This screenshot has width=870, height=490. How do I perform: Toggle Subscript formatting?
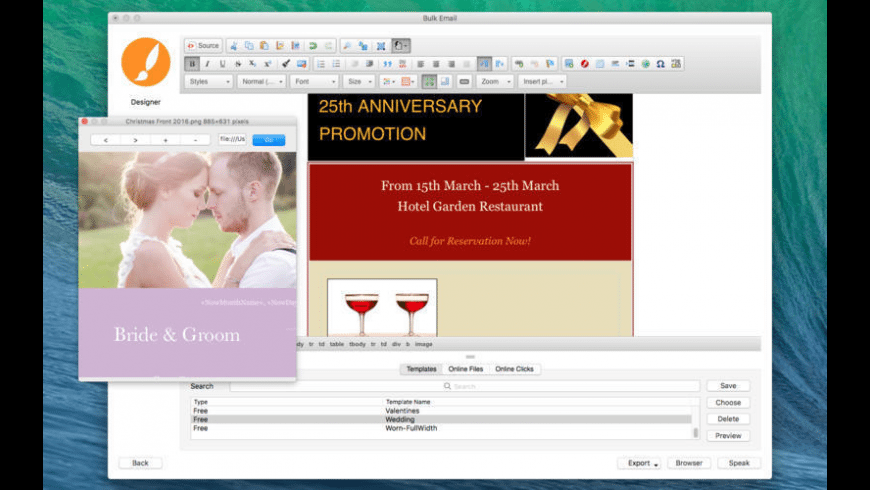point(252,64)
